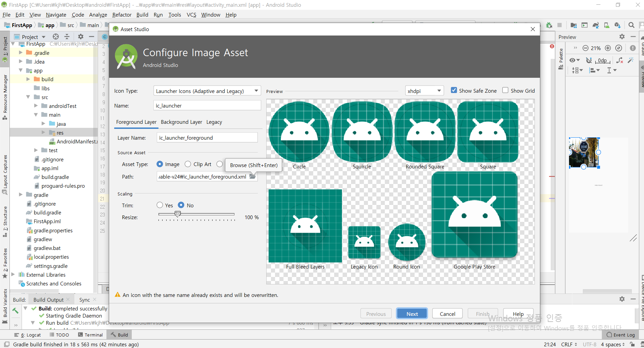Open Project panel options gear

pyautogui.click(x=80, y=37)
